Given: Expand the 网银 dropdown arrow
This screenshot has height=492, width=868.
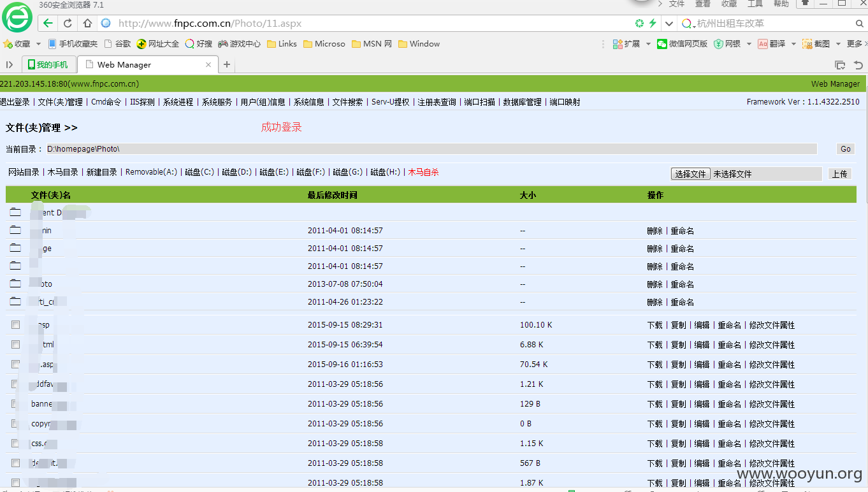Looking at the screenshot, I should click(x=748, y=44).
